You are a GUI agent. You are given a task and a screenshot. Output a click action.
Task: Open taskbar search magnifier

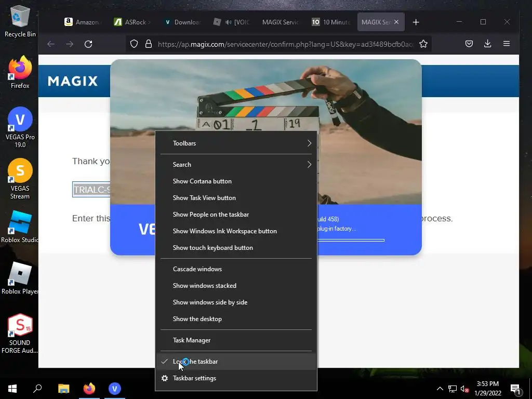(x=37, y=389)
